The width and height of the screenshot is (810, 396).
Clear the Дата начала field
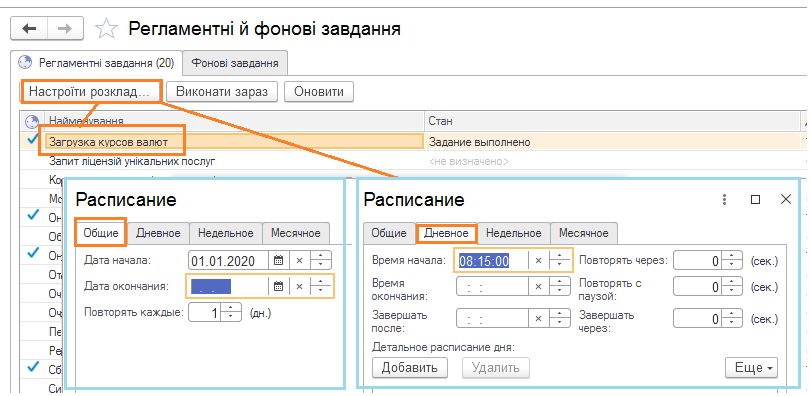click(x=299, y=261)
